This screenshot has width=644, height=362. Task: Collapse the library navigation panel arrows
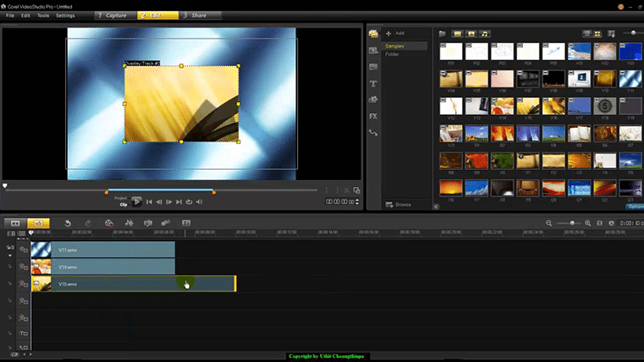coord(436,207)
